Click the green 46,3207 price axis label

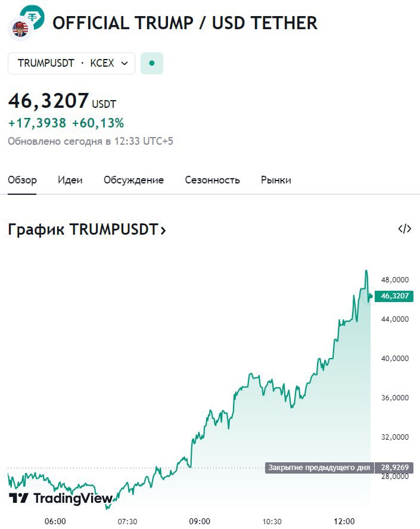(394, 295)
